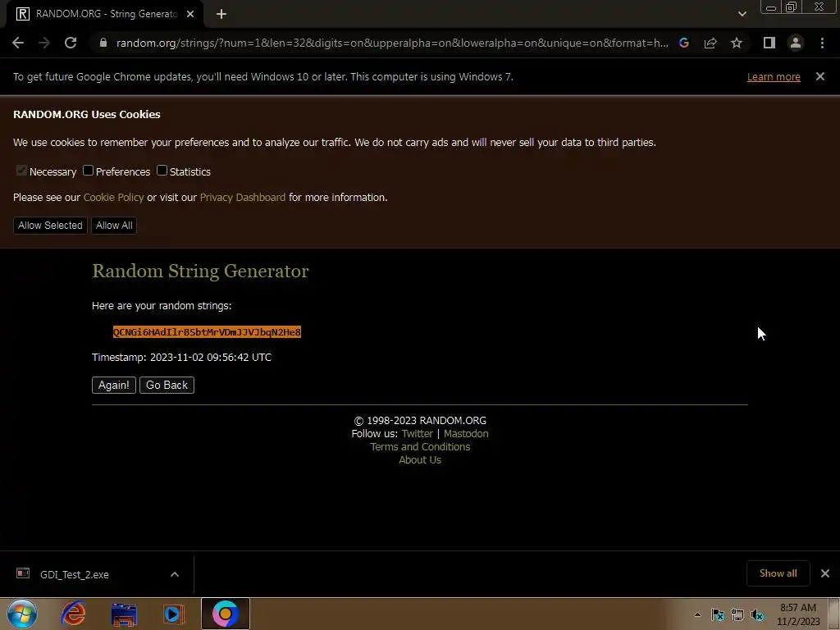Screen dimensions: 840x630
Task: Open Windows Explorer from taskbar
Action: click(x=124, y=614)
